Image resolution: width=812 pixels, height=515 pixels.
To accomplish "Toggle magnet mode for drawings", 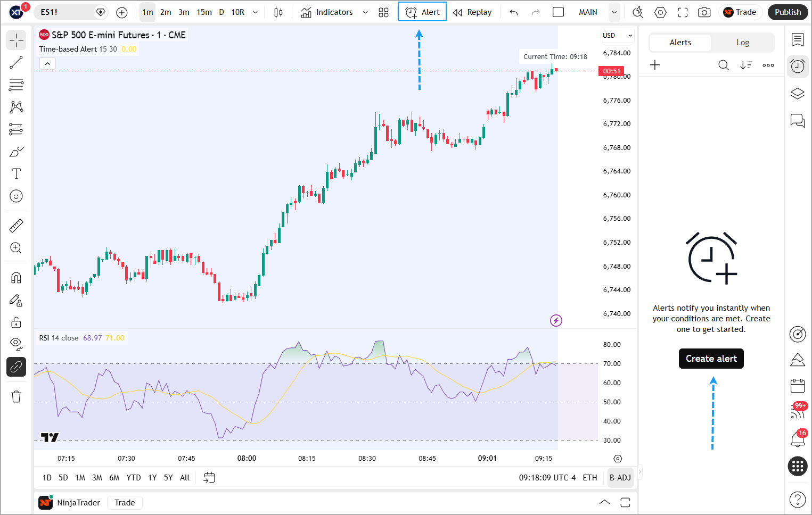I will (16, 278).
